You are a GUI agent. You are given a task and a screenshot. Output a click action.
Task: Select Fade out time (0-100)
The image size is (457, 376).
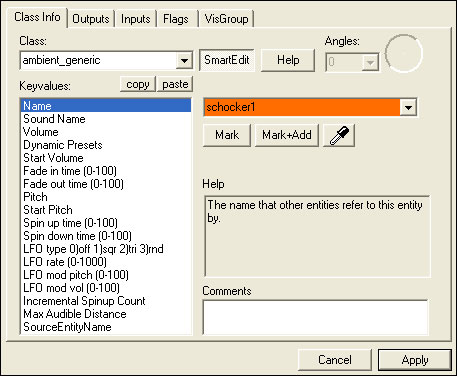106,184
